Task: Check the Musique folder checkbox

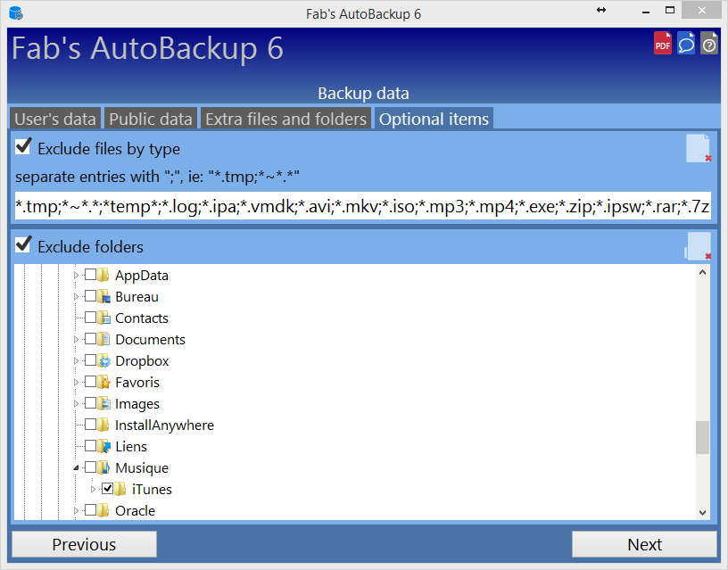Action: 90,467
